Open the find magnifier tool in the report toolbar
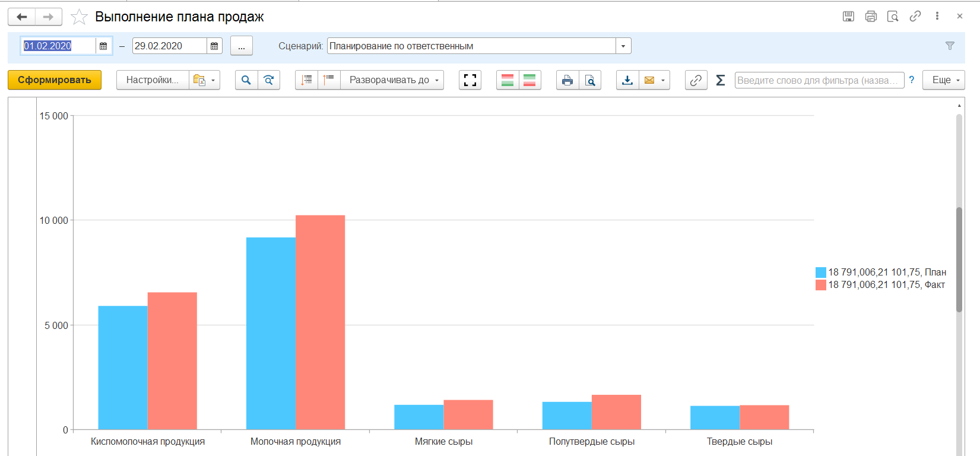The width and height of the screenshot is (980, 456). pos(246,80)
